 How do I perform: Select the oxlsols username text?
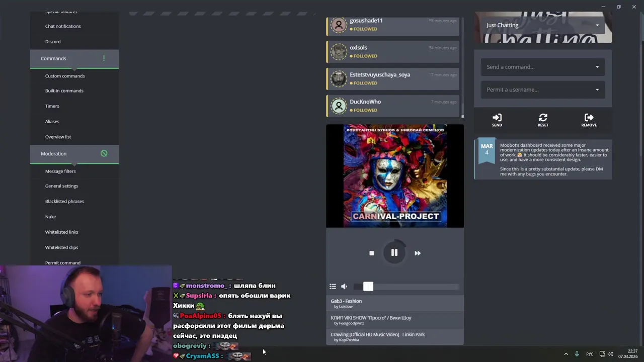(358, 48)
